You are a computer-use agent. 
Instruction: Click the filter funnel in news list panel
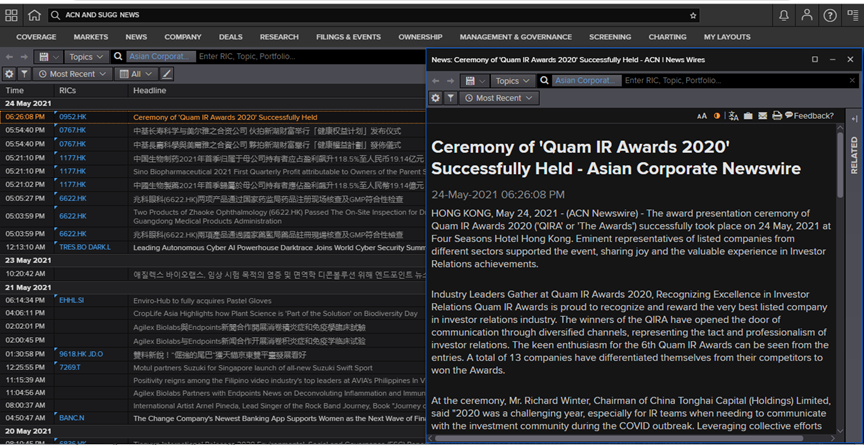(24, 74)
